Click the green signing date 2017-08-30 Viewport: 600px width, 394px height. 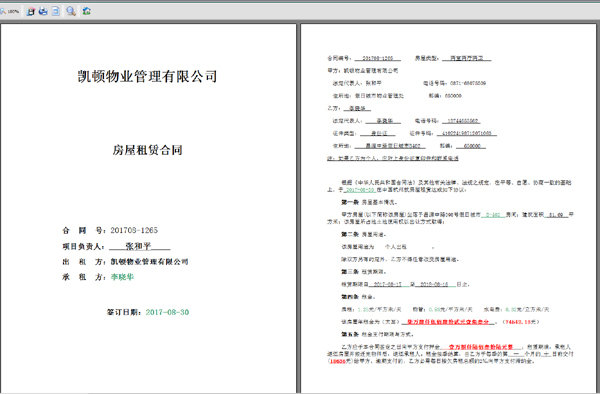pyautogui.click(x=167, y=312)
